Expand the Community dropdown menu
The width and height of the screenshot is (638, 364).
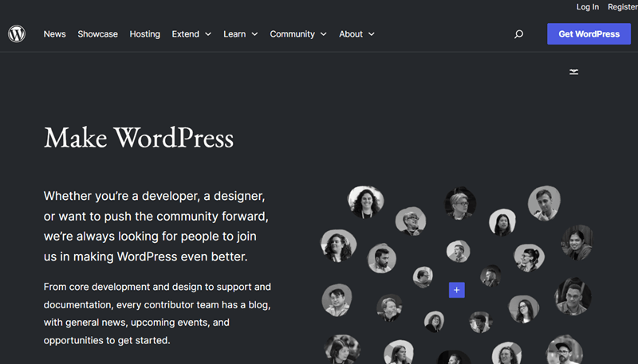pyautogui.click(x=298, y=34)
